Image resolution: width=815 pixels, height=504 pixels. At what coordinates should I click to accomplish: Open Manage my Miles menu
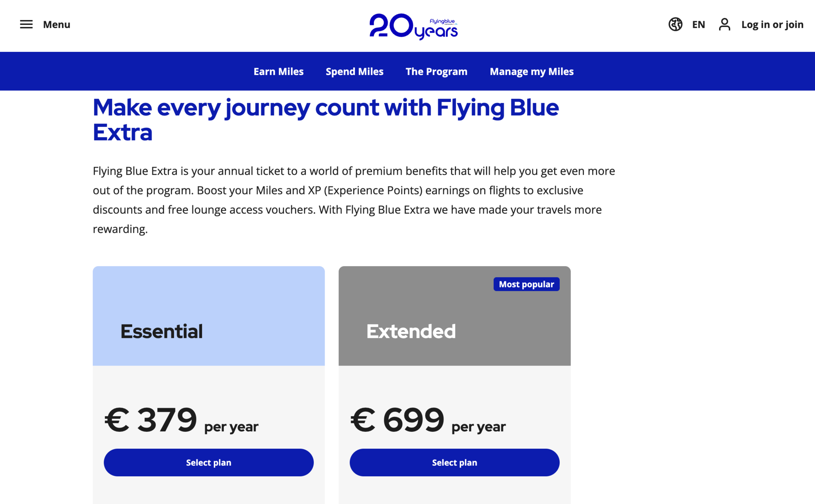coord(531,71)
